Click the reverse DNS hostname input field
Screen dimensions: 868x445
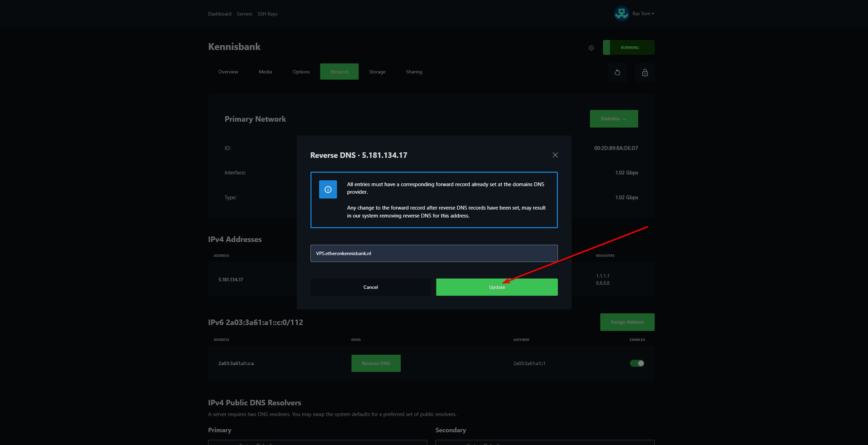click(x=434, y=253)
